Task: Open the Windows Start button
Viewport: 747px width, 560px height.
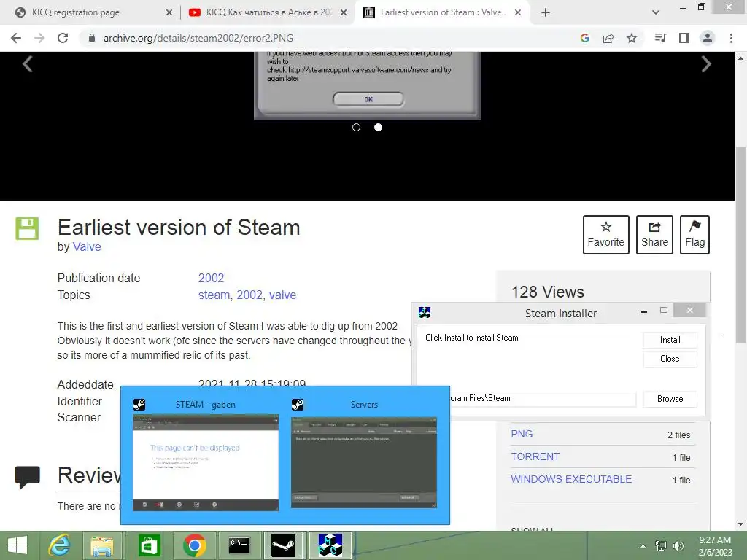Action: point(18,545)
